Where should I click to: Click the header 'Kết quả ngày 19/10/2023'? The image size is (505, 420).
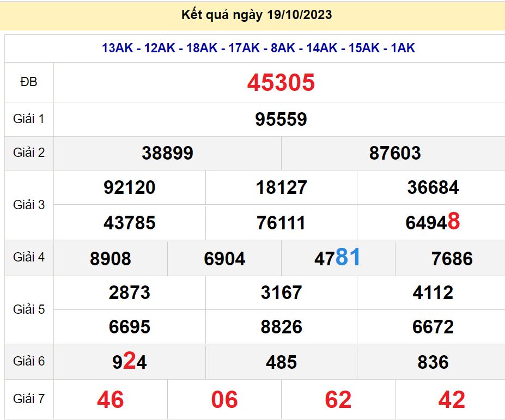[x=257, y=15]
